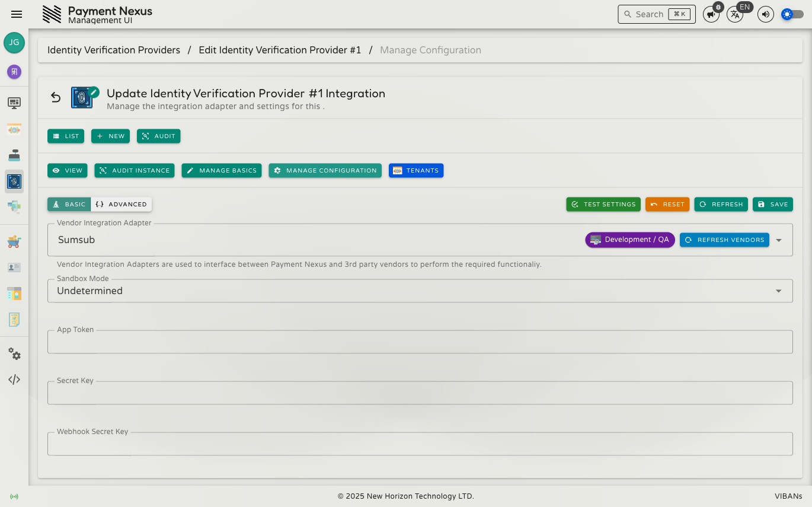
Task: Open the code brackets sidebar icon
Action: tap(14, 380)
